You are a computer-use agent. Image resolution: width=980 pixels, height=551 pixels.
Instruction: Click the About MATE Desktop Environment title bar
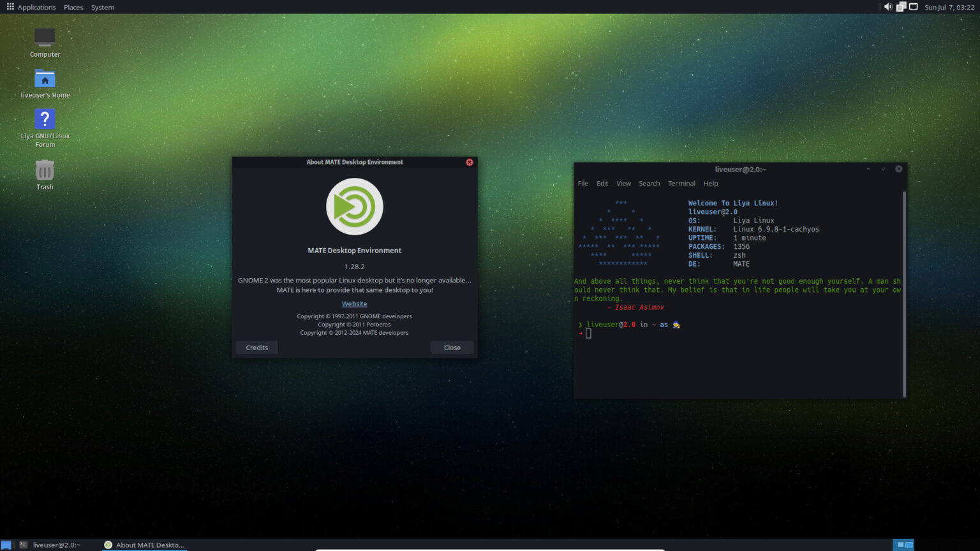tap(355, 162)
